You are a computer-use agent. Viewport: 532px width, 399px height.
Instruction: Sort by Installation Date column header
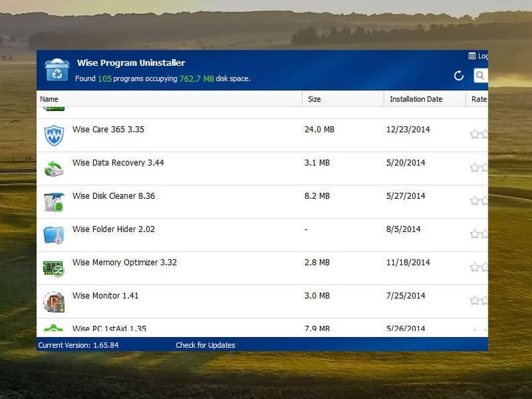pyautogui.click(x=415, y=99)
